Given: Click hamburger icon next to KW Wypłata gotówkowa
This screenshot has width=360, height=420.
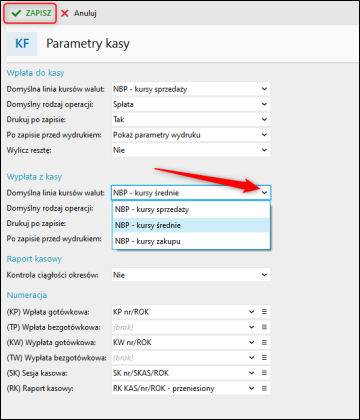Looking at the screenshot, I should [264, 342].
